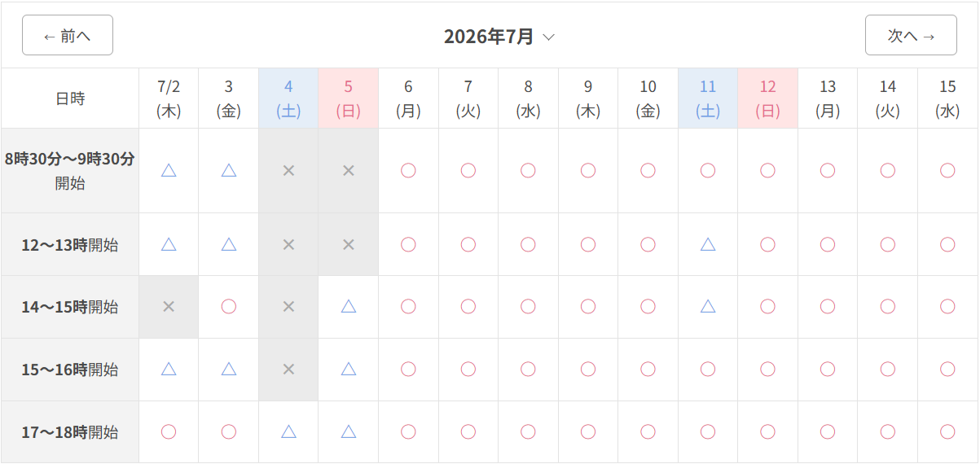Go to next dates with 次へ →

(911, 35)
